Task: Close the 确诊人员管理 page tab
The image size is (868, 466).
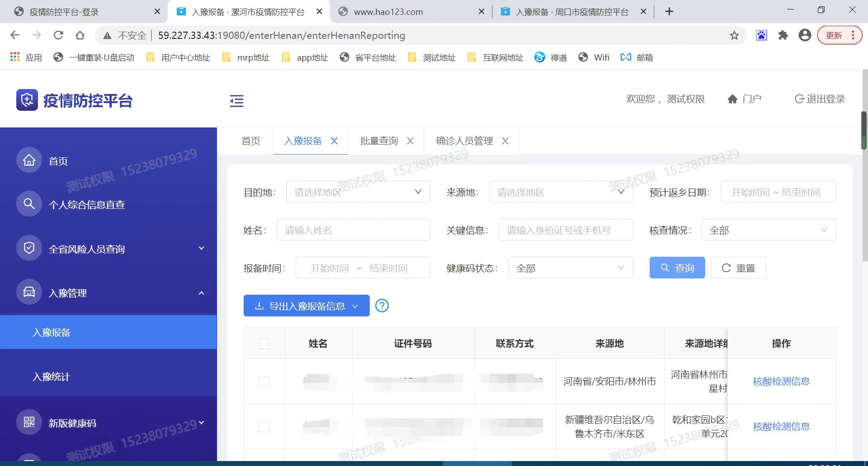Action: (x=505, y=141)
